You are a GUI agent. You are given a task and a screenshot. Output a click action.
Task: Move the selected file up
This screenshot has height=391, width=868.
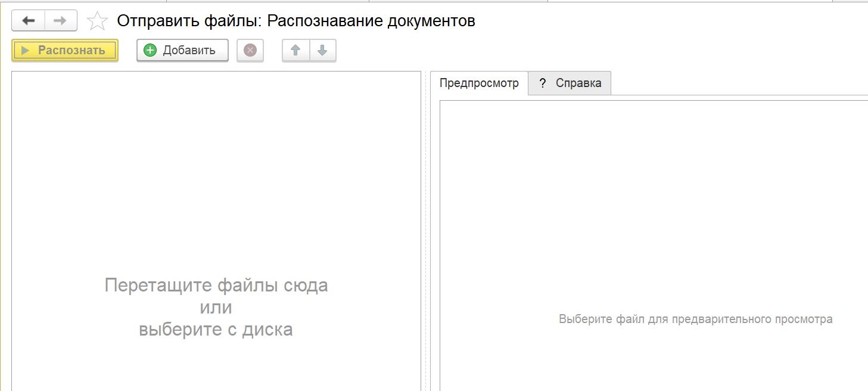coord(295,51)
